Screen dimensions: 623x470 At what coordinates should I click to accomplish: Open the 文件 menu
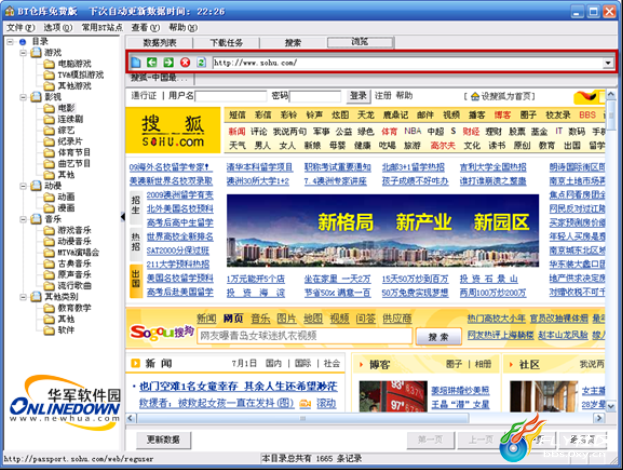pyautogui.click(x=21, y=27)
